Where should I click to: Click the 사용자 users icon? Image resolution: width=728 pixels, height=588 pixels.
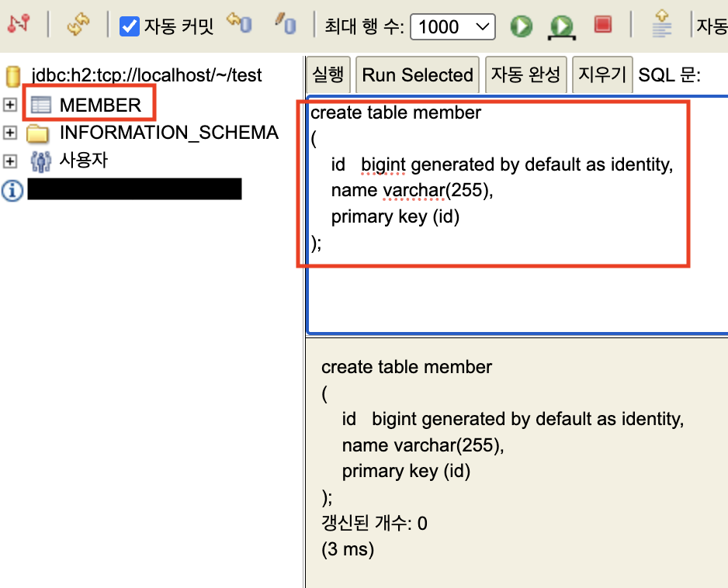pyautogui.click(x=41, y=161)
